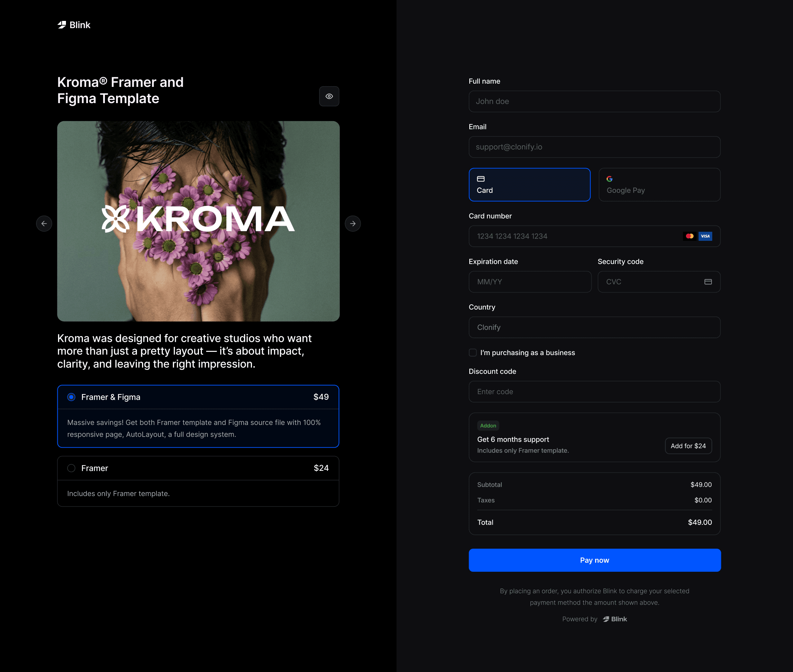Image resolution: width=793 pixels, height=672 pixels.
Task: Select the Framer & Figma radio option
Action: pos(71,397)
